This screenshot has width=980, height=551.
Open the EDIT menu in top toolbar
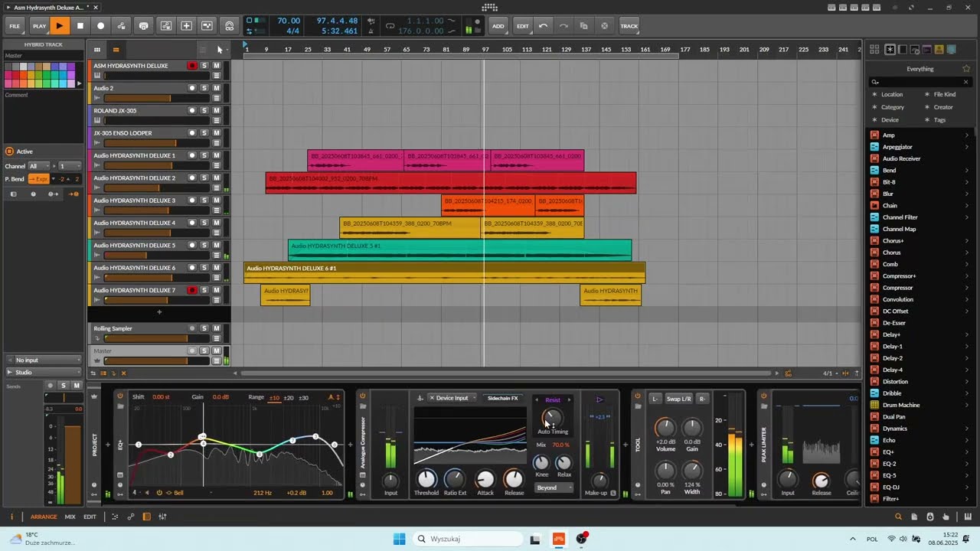pyautogui.click(x=523, y=26)
